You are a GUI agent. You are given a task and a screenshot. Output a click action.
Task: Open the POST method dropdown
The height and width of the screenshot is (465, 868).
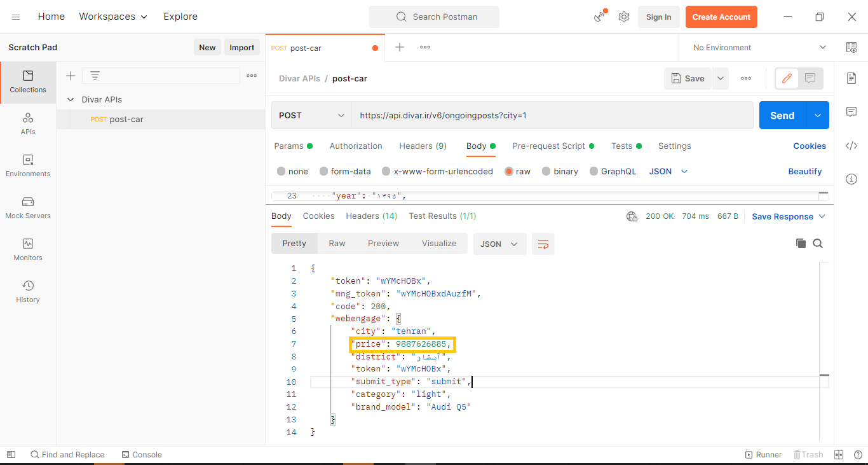click(311, 115)
